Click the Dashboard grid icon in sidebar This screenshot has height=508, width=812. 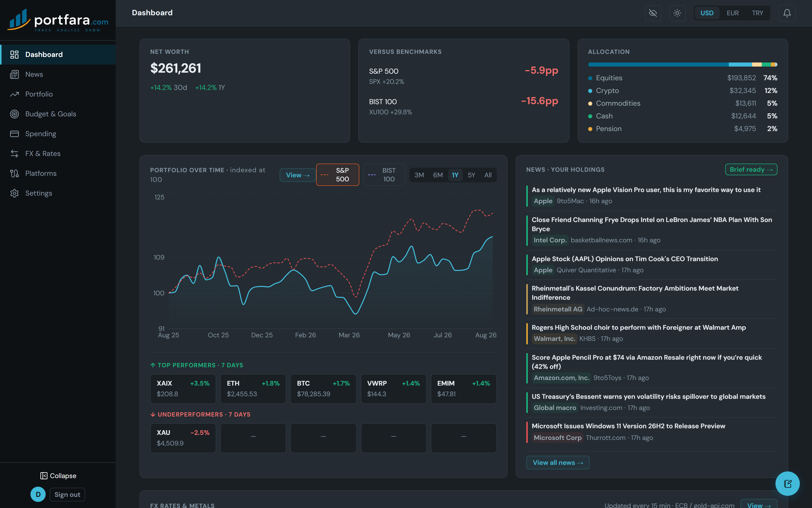click(14, 54)
